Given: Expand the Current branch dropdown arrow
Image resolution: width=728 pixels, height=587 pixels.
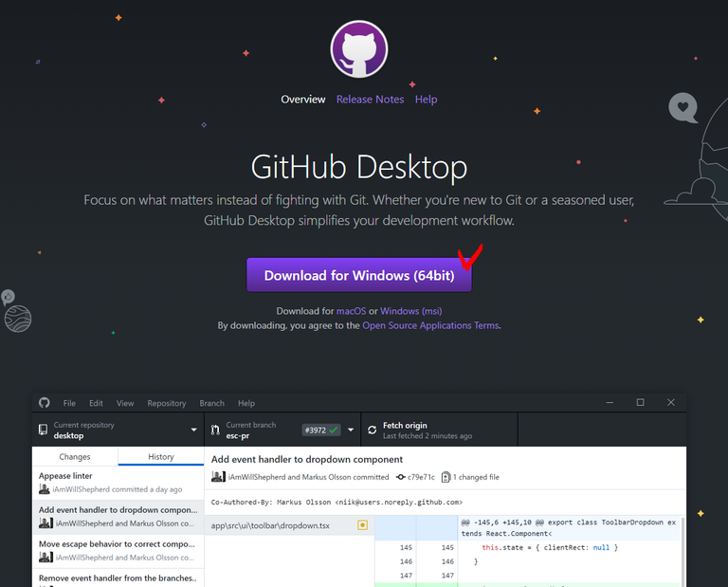Looking at the screenshot, I should 351,430.
